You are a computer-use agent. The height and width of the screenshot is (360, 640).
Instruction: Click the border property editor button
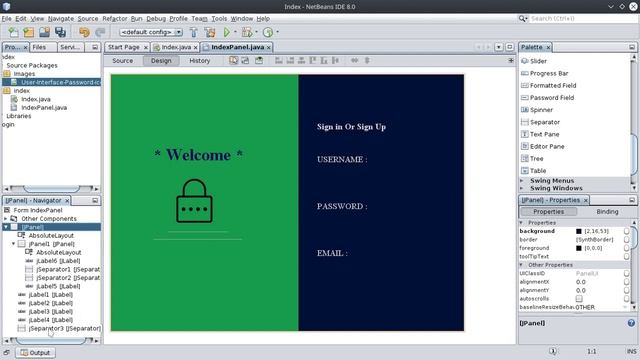tap(626, 240)
